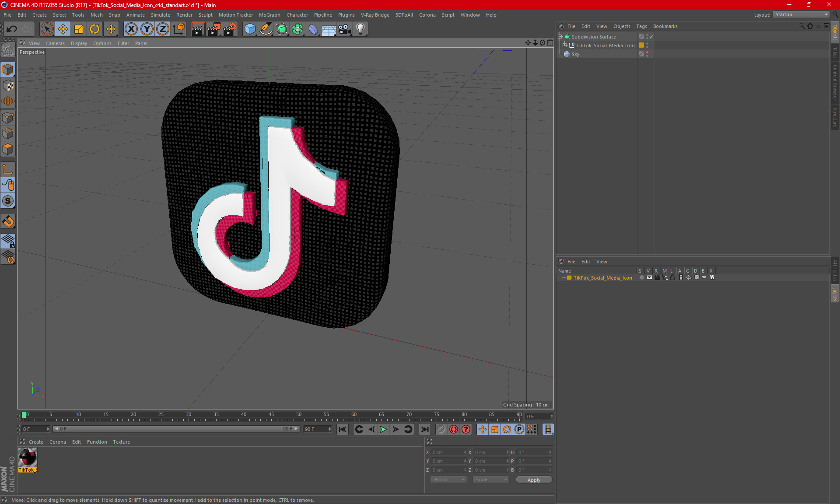This screenshot has width=840, height=504.
Task: Open World coordinate dropdown
Action: coord(448,479)
